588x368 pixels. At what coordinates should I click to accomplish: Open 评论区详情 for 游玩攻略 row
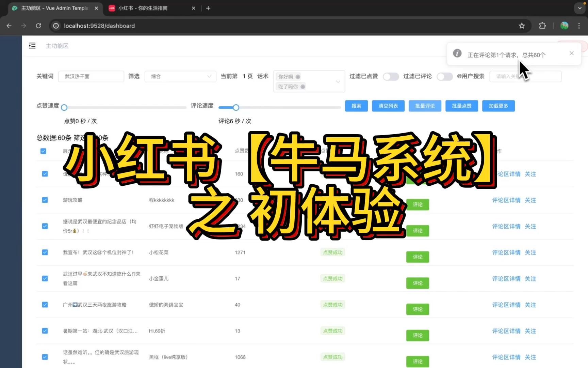click(x=506, y=200)
